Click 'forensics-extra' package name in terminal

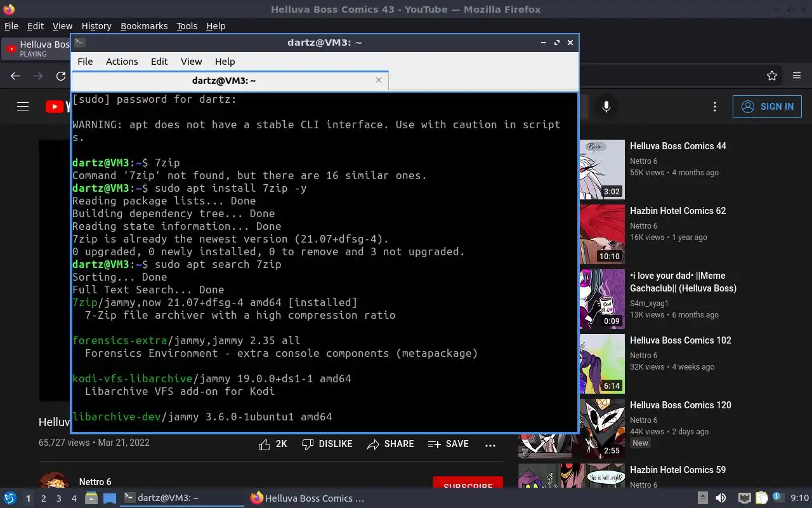coord(120,340)
